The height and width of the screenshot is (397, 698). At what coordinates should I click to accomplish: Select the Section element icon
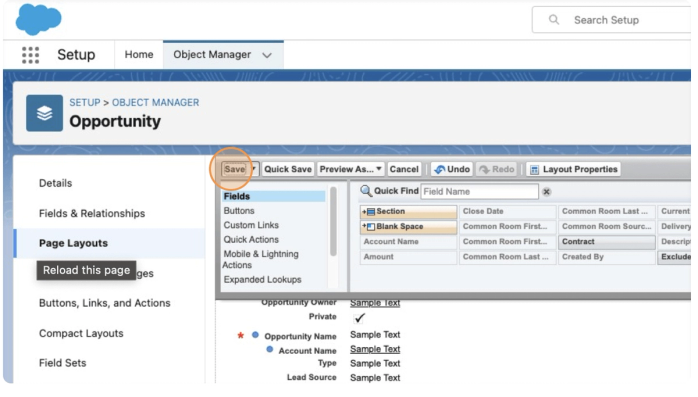[x=369, y=212]
